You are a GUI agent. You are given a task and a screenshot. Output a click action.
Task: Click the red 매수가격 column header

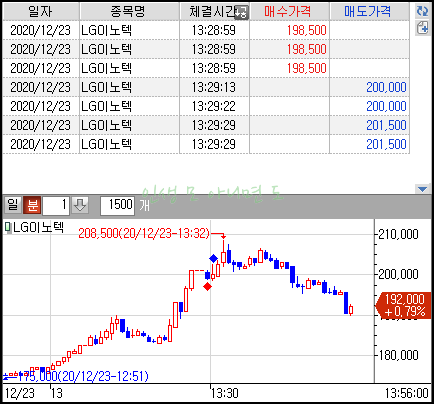(289, 12)
